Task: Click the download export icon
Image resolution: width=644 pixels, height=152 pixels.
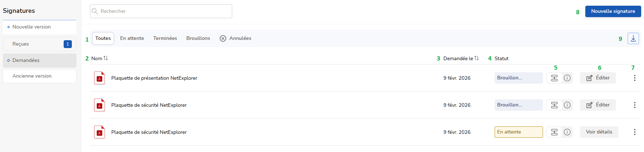Action: click(x=633, y=38)
